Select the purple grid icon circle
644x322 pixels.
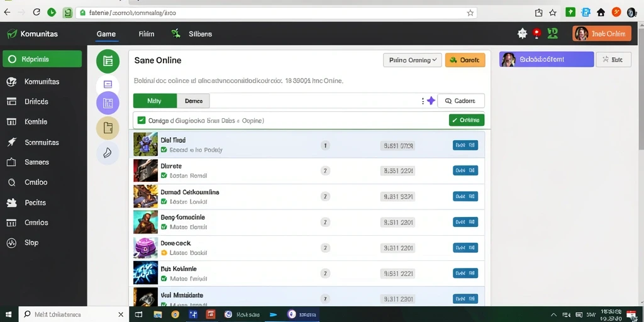coord(108,103)
